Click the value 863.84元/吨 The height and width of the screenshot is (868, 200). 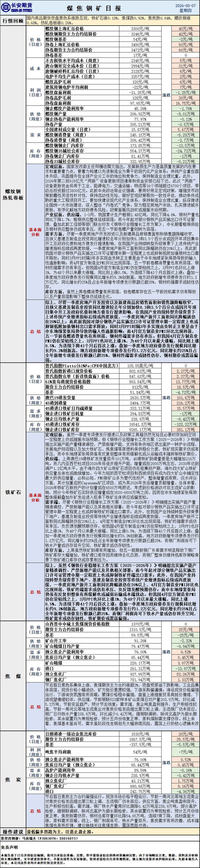[140, 381]
